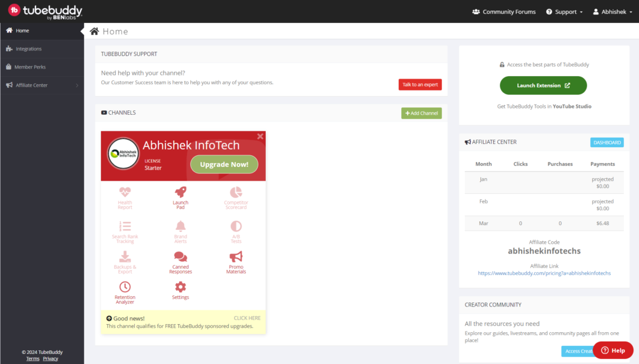
Task: Close the Abhishek InfoTech channel card
Action: [x=260, y=136]
